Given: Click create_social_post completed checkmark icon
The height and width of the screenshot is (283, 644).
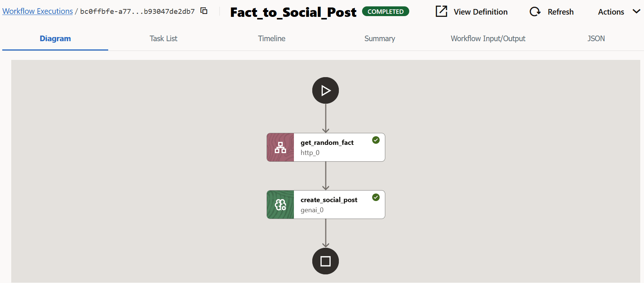Looking at the screenshot, I should [x=376, y=197].
